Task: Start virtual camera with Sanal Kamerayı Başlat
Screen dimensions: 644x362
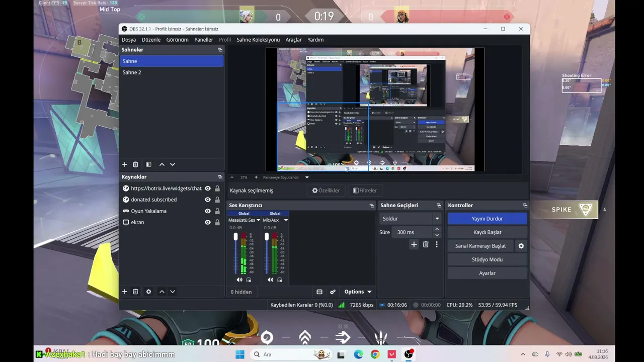Action: 480,246
